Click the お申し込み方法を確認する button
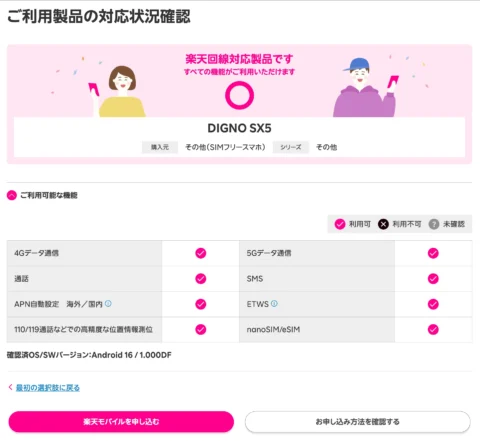The width and height of the screenshot is (480, 441). [358, 422]
